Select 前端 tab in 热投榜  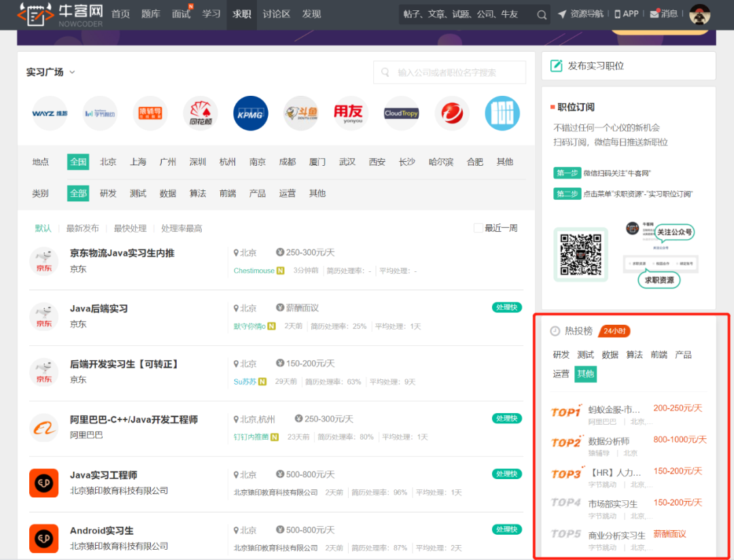(659, 355)
